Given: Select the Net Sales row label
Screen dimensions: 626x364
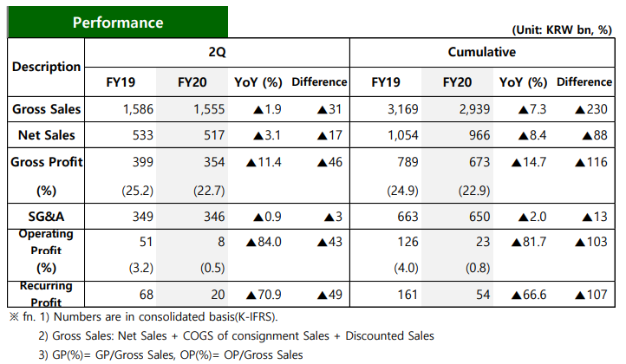Looking at the screenshot, I should [x=46, y=135].
